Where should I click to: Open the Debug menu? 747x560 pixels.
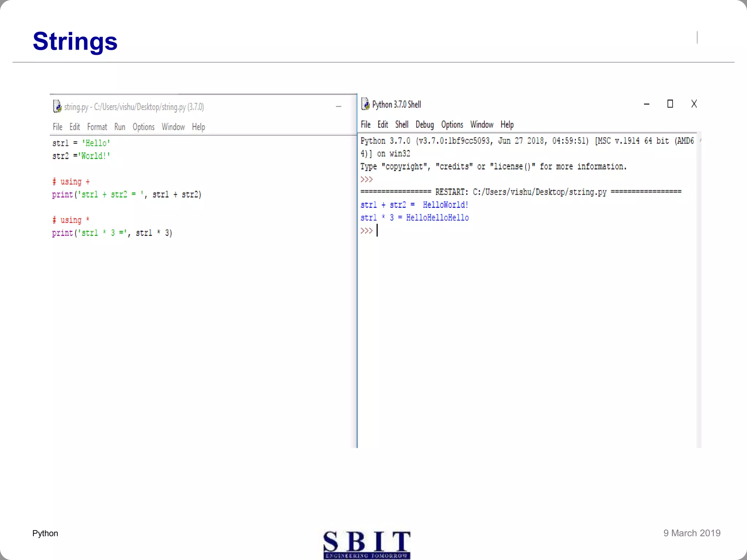point(425,125)
